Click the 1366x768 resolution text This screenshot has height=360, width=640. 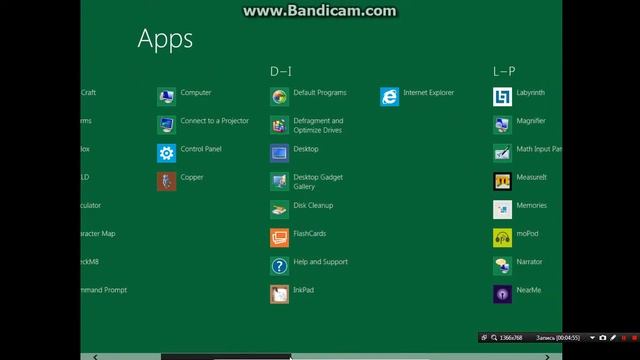(511, 338)
